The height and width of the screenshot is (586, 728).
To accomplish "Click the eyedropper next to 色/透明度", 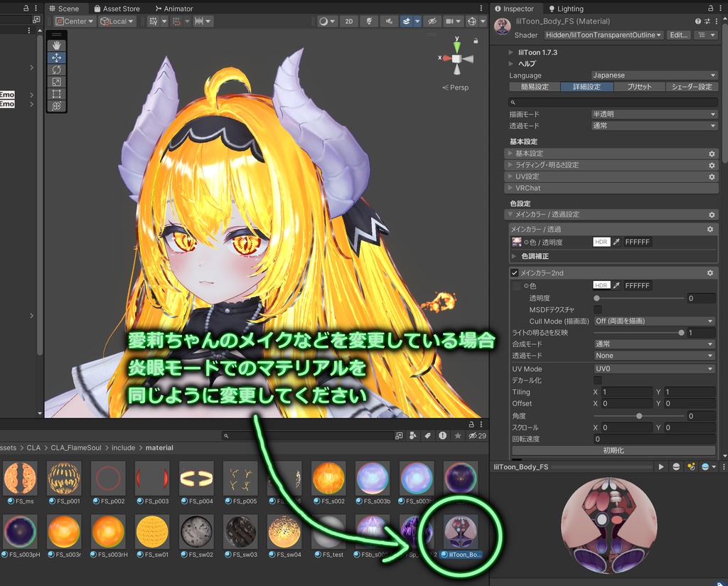I will (x=616, y=242).
